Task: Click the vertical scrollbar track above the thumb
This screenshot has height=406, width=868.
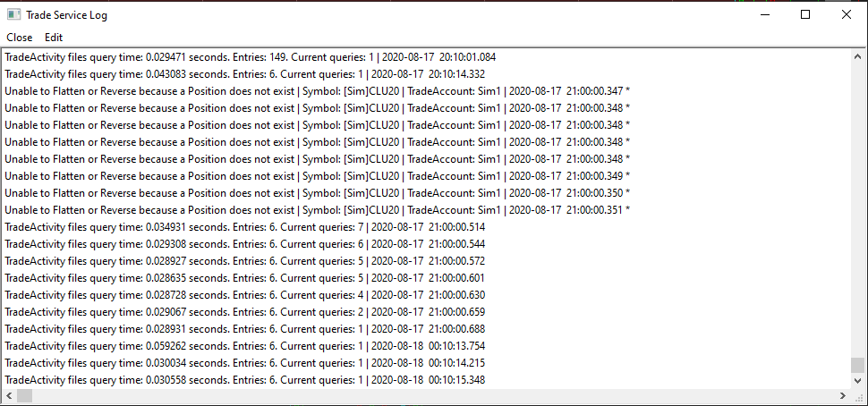Action: (x=858, y=206)
